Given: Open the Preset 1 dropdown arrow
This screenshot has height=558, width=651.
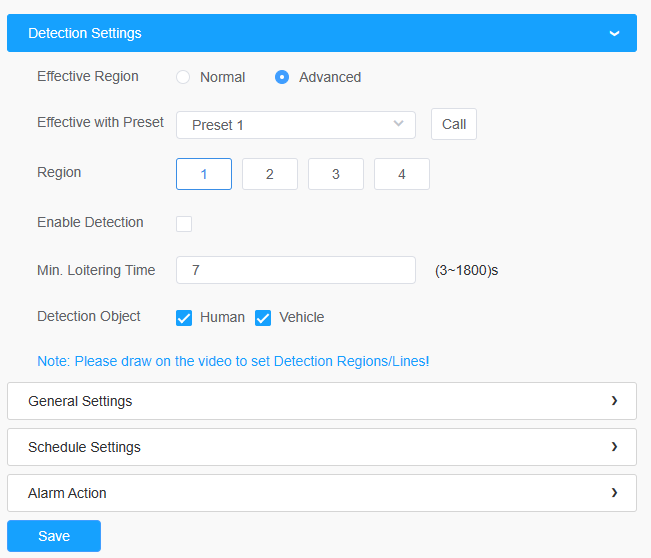Looking at the screenshot, I should pos(398,124).
